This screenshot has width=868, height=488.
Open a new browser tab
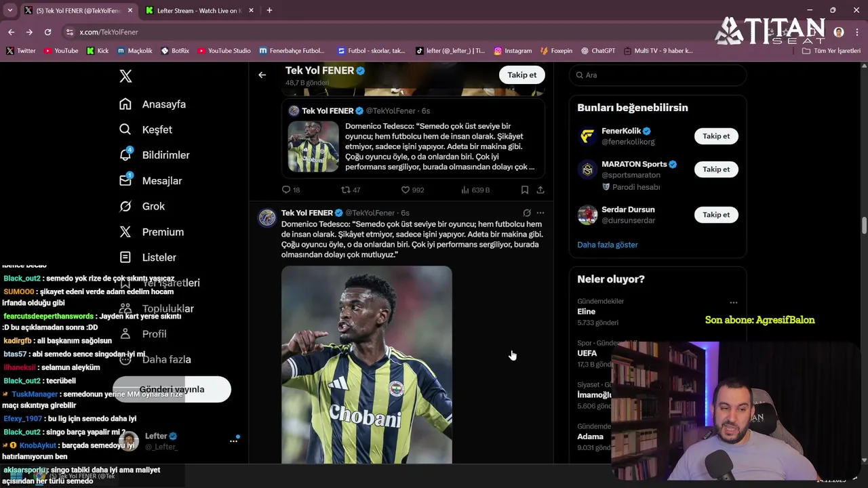[269, 11]
